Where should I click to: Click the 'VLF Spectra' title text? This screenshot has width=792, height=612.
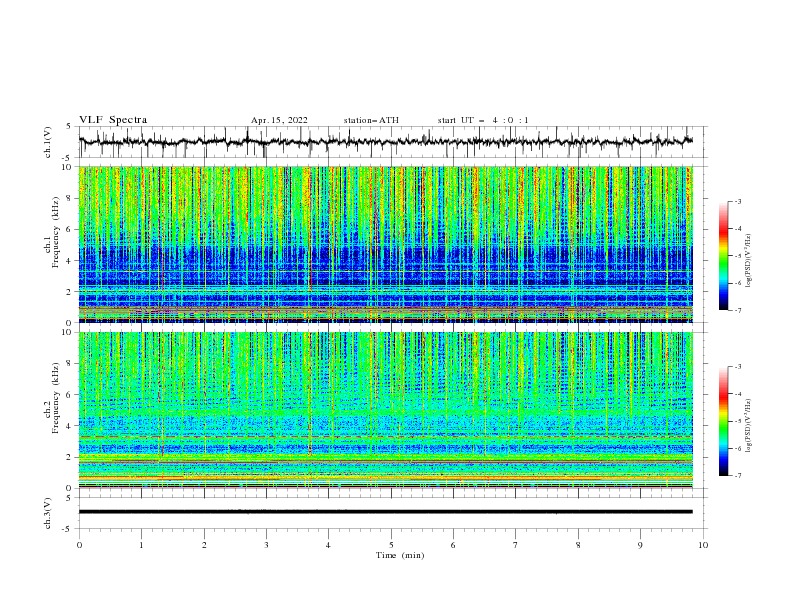pyautogui.click(x=113, y=120)
